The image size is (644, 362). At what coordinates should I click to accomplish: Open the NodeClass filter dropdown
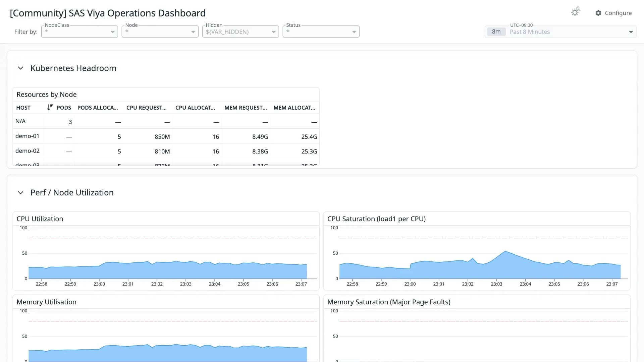[x=79, y=32]
